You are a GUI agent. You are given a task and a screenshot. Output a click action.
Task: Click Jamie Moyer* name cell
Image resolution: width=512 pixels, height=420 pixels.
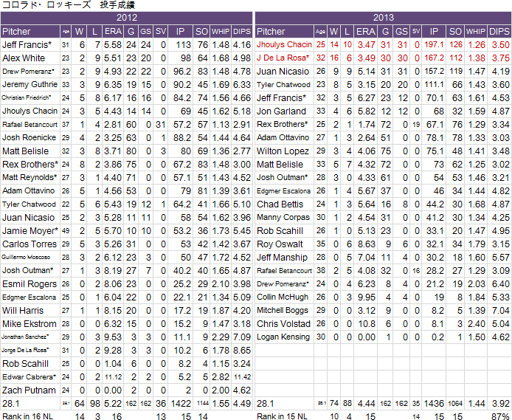(30, 231)
